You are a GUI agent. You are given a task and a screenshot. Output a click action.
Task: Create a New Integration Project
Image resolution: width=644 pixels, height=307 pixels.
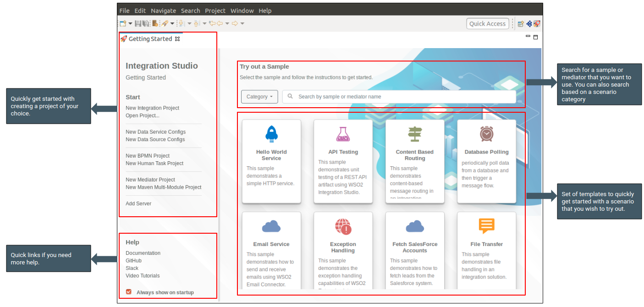(x=152, y=108)
